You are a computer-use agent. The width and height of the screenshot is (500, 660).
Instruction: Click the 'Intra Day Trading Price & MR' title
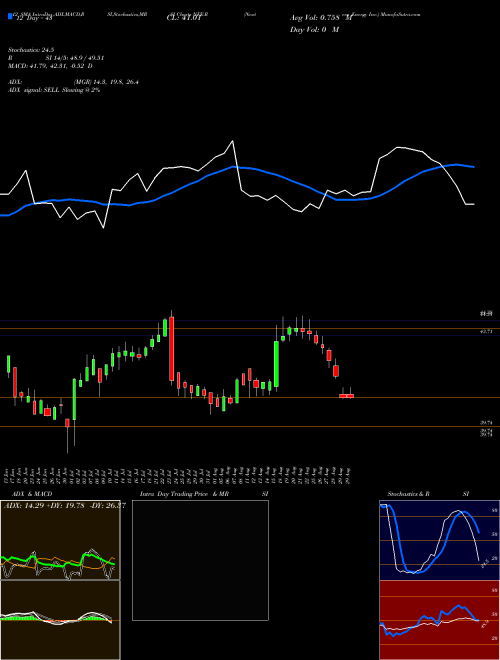184,494
